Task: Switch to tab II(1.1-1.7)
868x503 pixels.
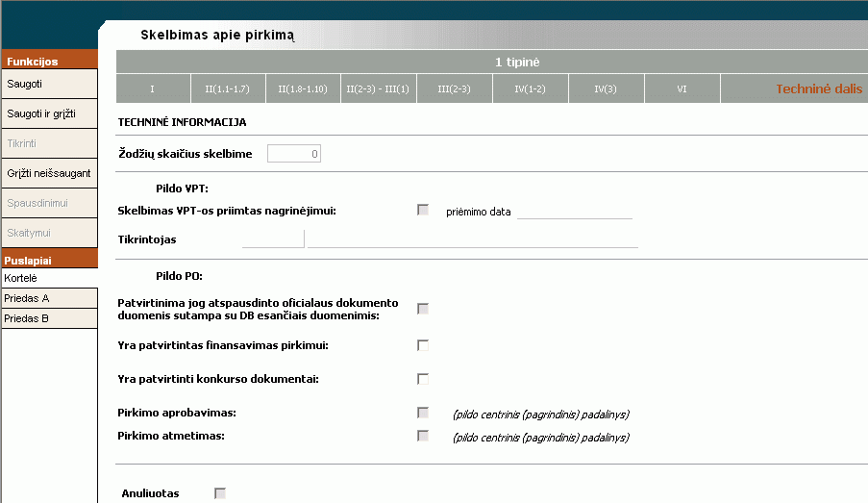Action: point(228,88)
